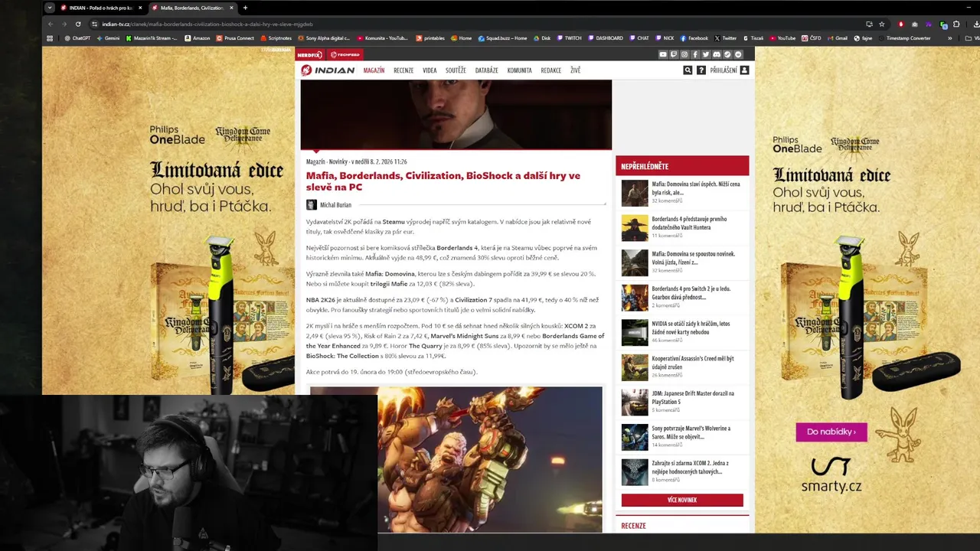Open the ŽIVĚ menu item
The image size is (980, 551).
[575, 70]
